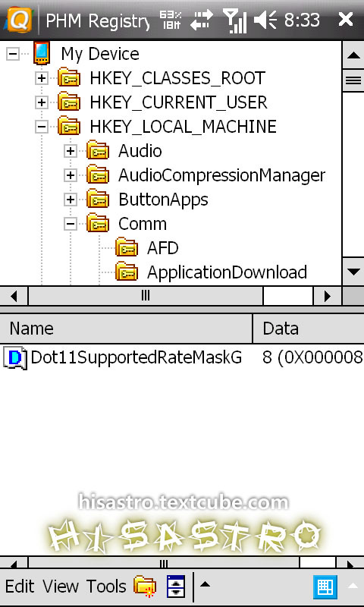This screenshot has height=607, width=364.
Task: Collapse the My Device root node
Action: point(13,54)
